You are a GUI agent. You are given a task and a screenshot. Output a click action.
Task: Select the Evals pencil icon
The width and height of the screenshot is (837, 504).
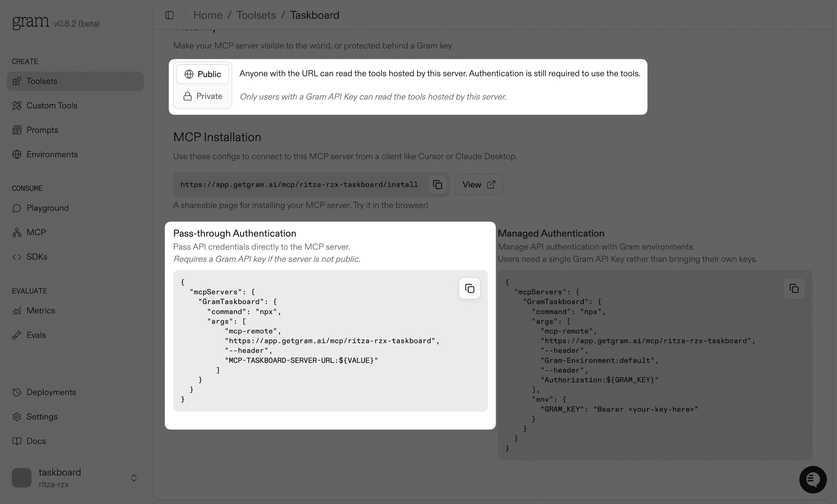pyautogui.click(x=17, y=335)
